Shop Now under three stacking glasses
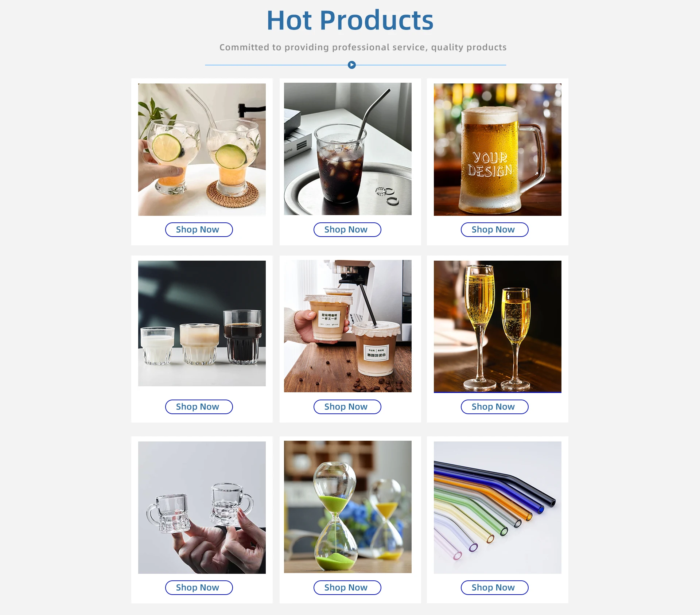Image resolution: width=700 pixels, height=615 pixels. point(199,407)
